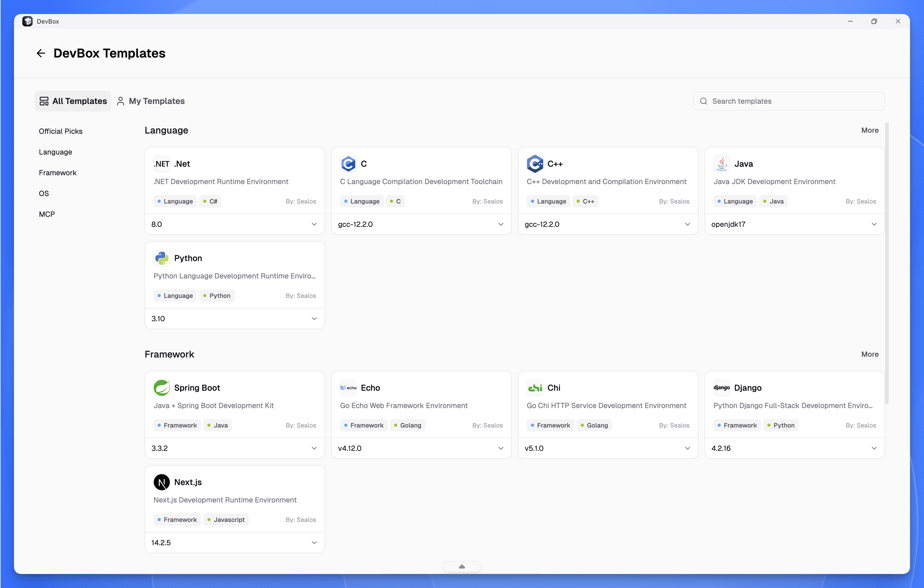Switch to the My Templates tab

pyautogui.click(x=151, y=101)
